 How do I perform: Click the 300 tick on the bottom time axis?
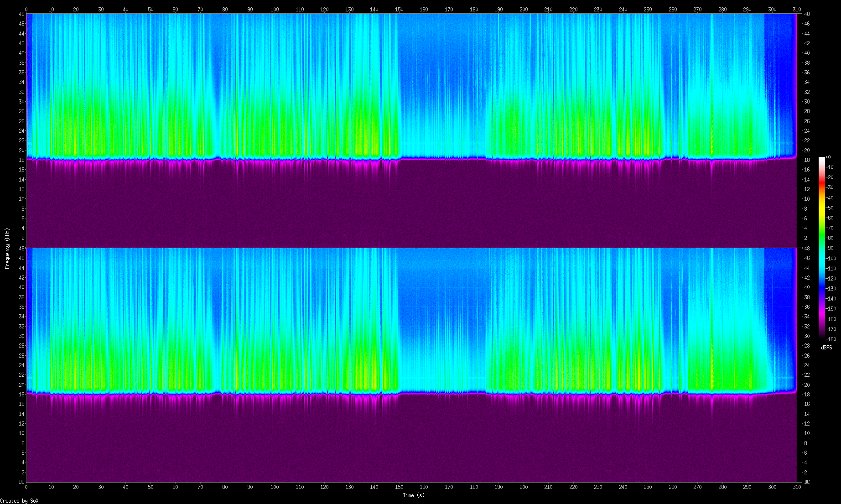(772, 487)
